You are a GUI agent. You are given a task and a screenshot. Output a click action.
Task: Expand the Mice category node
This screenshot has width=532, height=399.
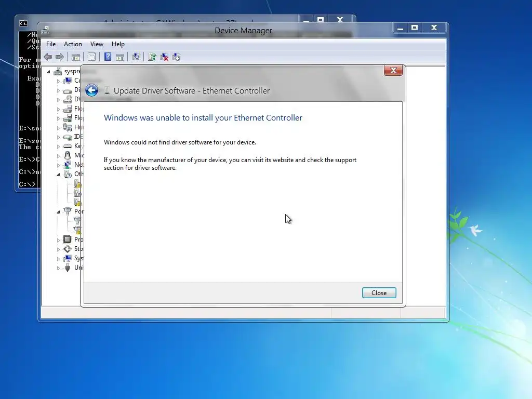(58, 156)
